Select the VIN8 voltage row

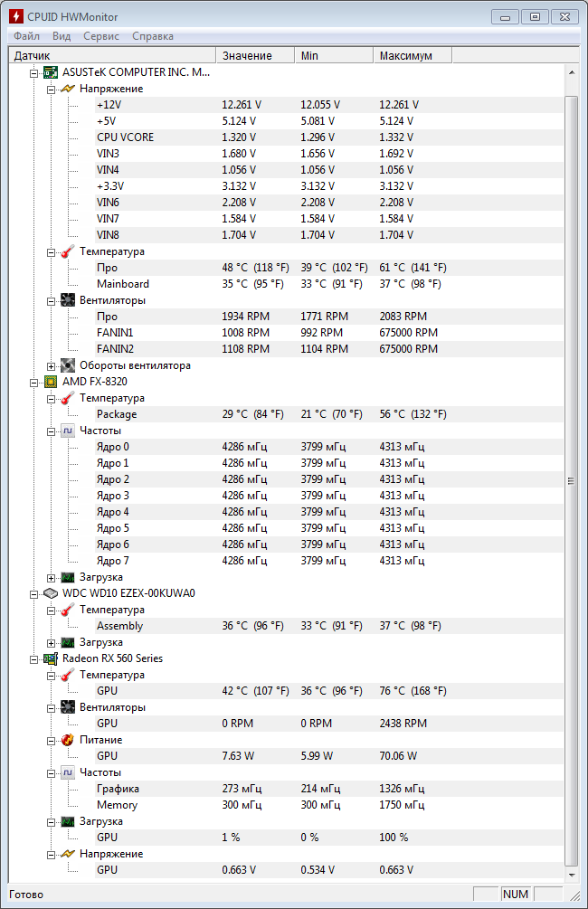click(328, 235)
